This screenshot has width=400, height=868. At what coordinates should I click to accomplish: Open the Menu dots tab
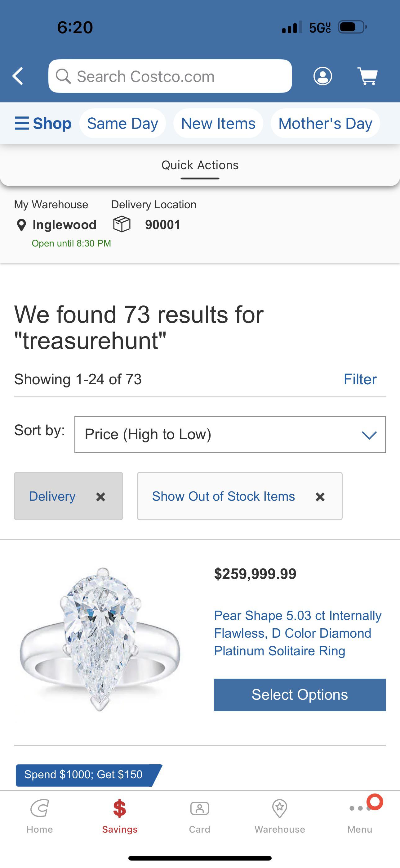(x=360, y=815)
